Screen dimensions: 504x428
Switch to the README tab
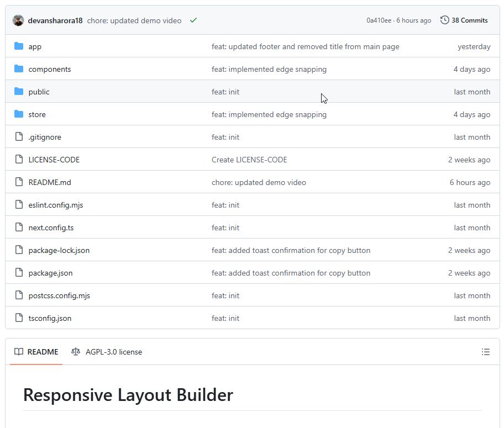pyautogui.click(x=36, y=352)
